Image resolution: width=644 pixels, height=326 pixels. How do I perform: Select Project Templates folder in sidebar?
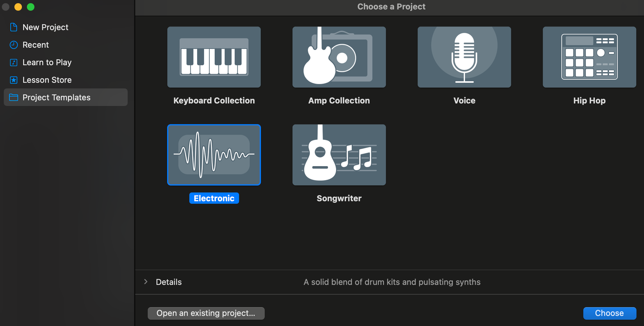coord(56,97)
